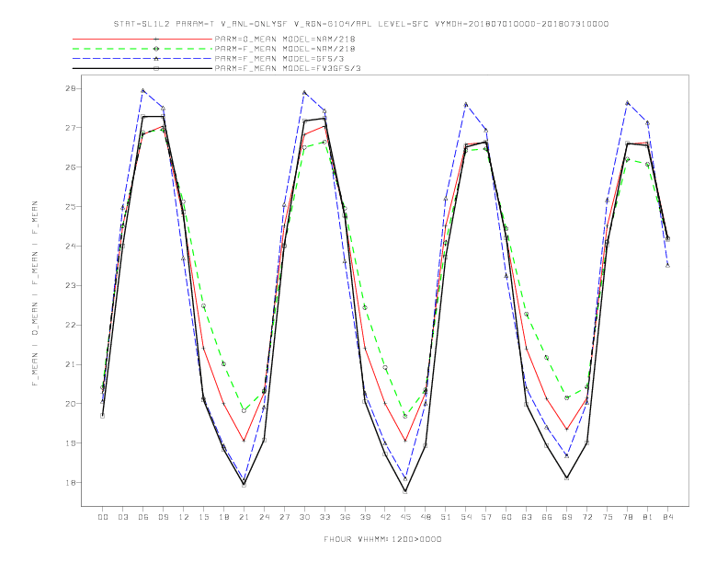The image size is (728, 563).
Task: Click y-axis tick label 28
Action: pyautogui.click(x=72, y=88)
